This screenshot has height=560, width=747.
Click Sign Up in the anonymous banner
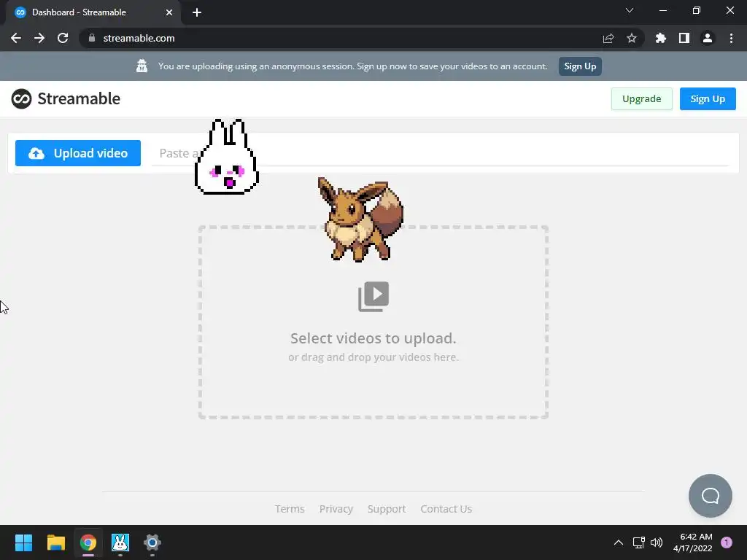point(580,66)
